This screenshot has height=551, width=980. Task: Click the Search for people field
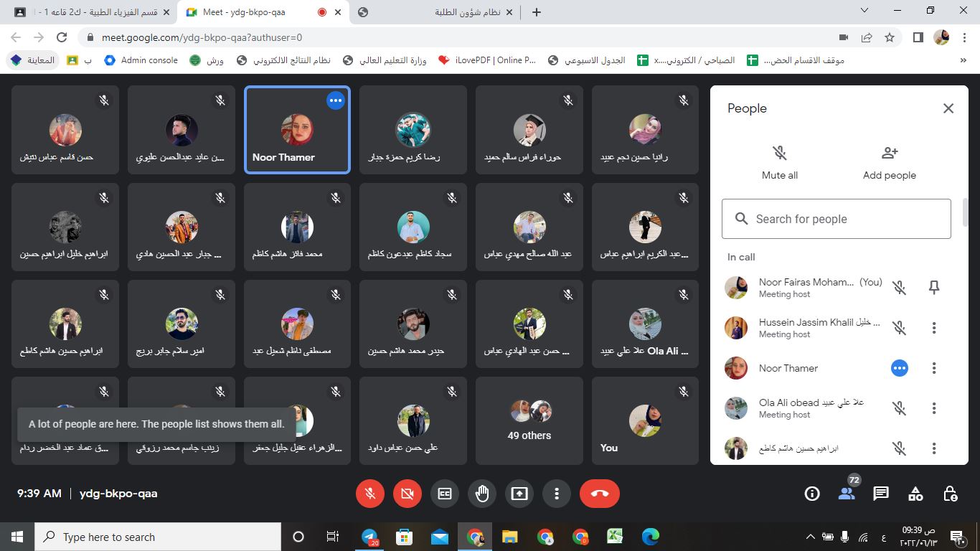837,219
